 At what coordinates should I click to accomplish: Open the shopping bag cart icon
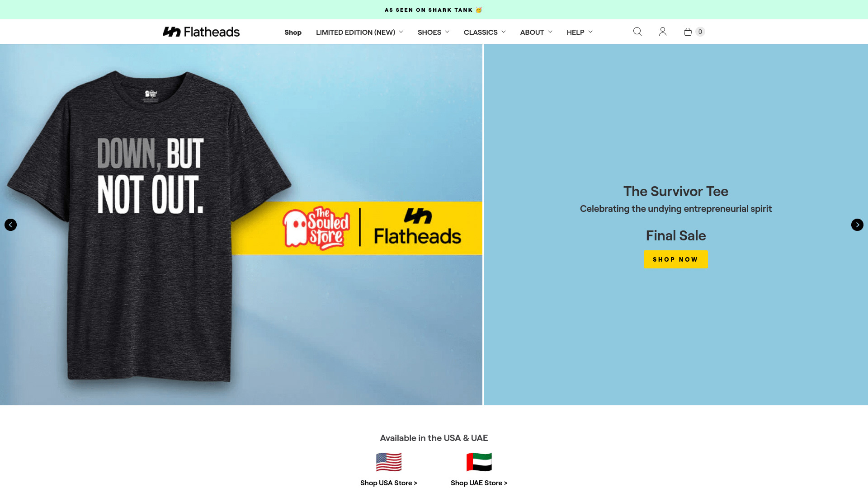point(688,32)
